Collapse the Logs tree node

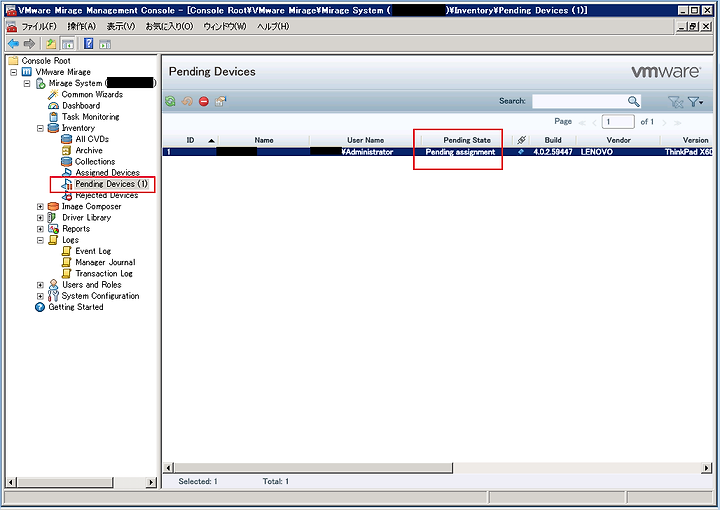[x=40, y=240]
